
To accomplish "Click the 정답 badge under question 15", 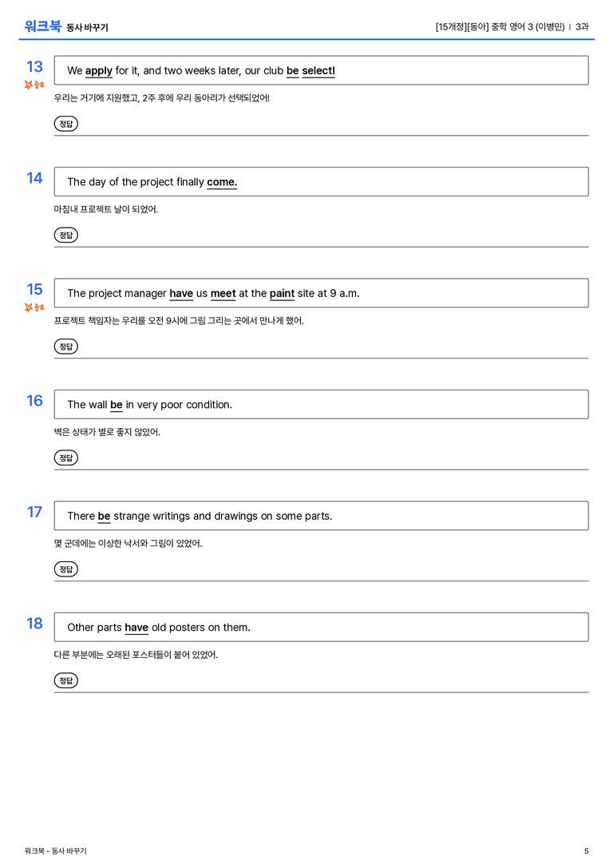I will tap(65, 346).
